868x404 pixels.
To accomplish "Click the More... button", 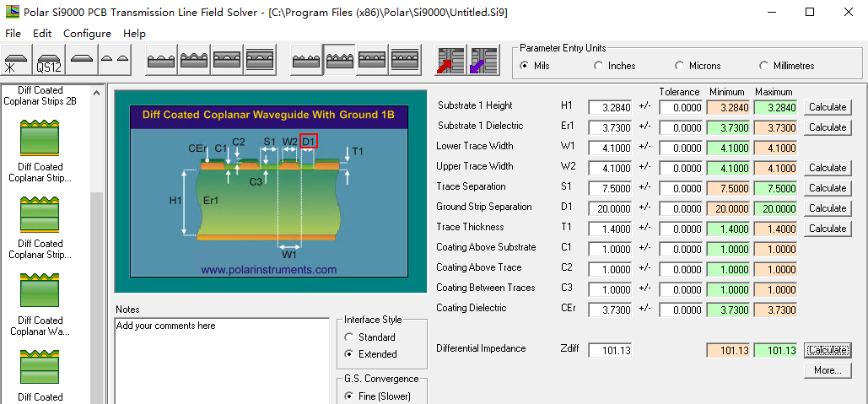I will click(827, 370).
